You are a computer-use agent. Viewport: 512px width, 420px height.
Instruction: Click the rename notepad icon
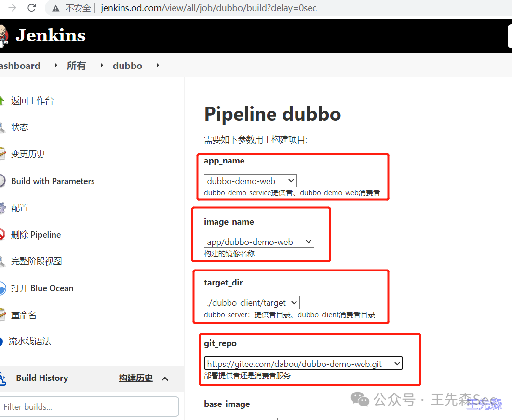click(2, 315)
